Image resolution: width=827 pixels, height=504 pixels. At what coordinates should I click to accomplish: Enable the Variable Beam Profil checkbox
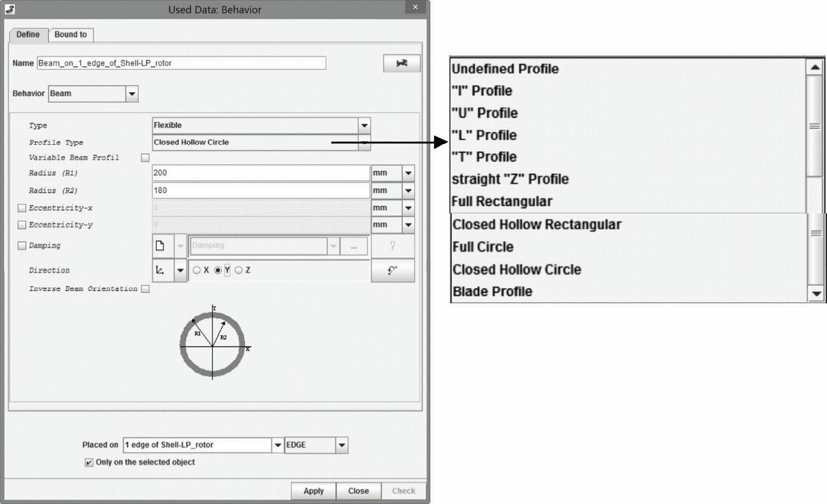(145, 157)
